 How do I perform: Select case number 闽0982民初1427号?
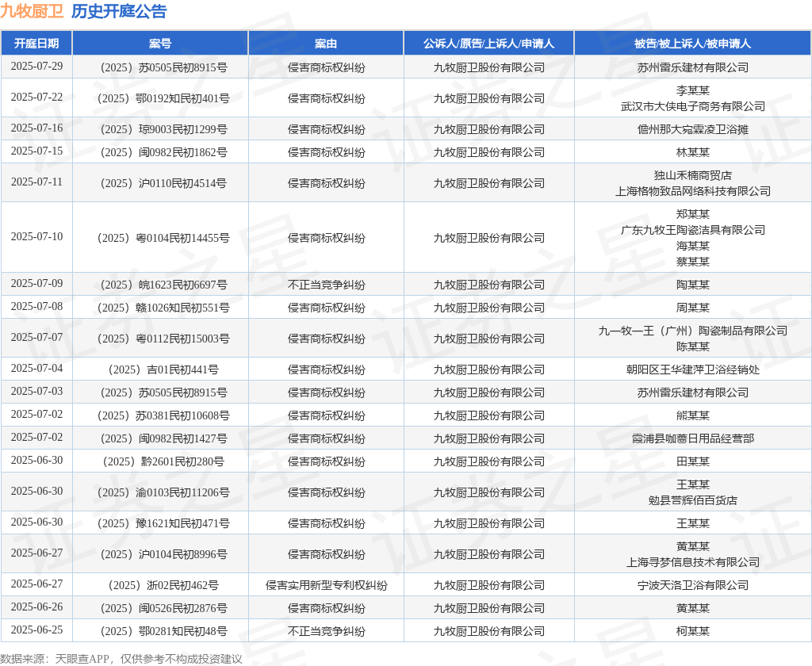coord(163,438)
